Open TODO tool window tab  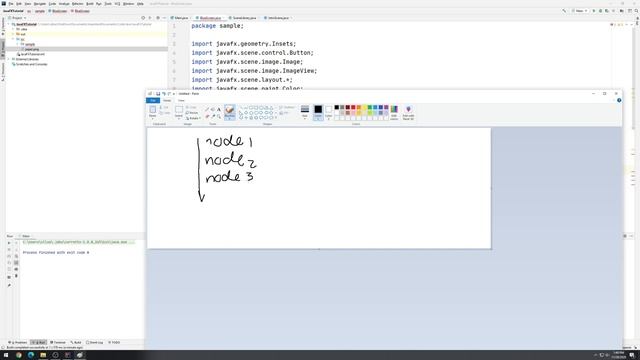click(x=114, y=342)
